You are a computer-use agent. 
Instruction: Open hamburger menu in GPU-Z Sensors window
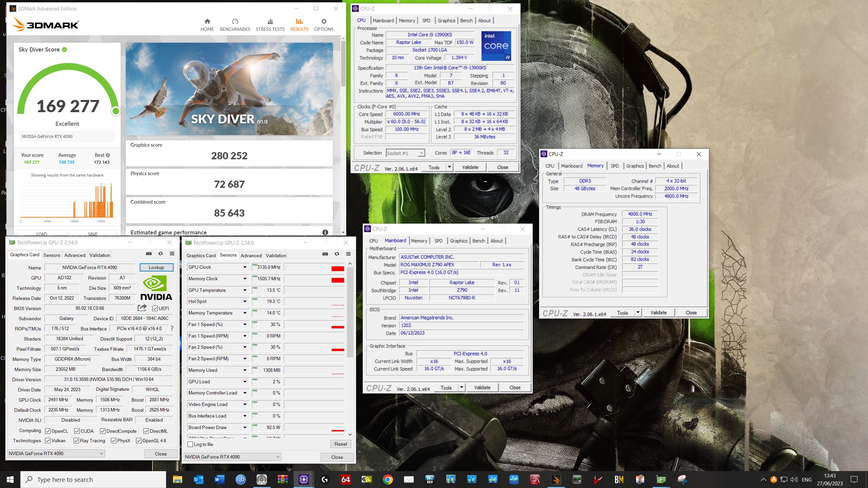(348, 254)
